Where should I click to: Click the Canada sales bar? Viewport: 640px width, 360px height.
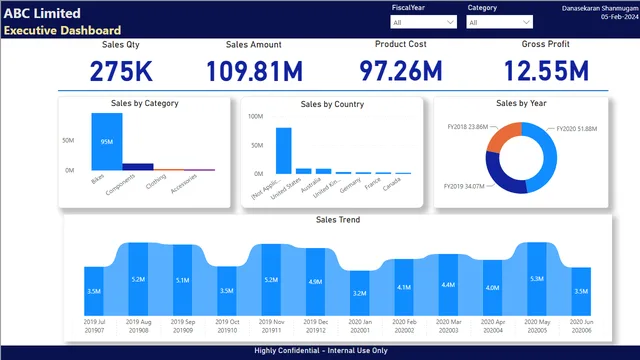click(403, 173)
